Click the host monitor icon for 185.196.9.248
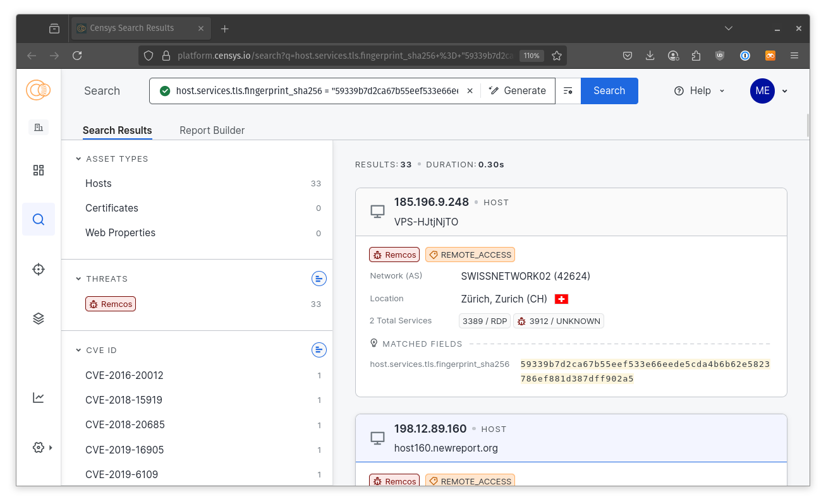Image resolution: width=826 pixels, height=504 pixels. [x=377, y=212]
